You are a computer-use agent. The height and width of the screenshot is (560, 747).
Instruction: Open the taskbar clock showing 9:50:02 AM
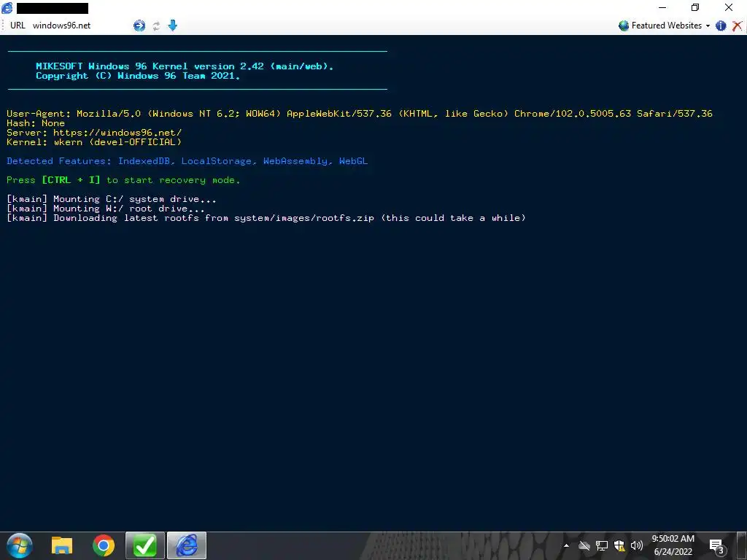pos(673,545)
